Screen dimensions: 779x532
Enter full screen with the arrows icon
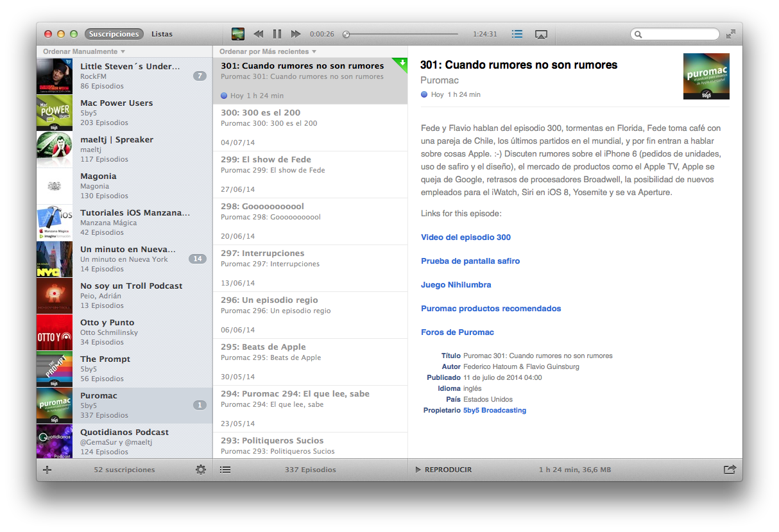[731, 34]
